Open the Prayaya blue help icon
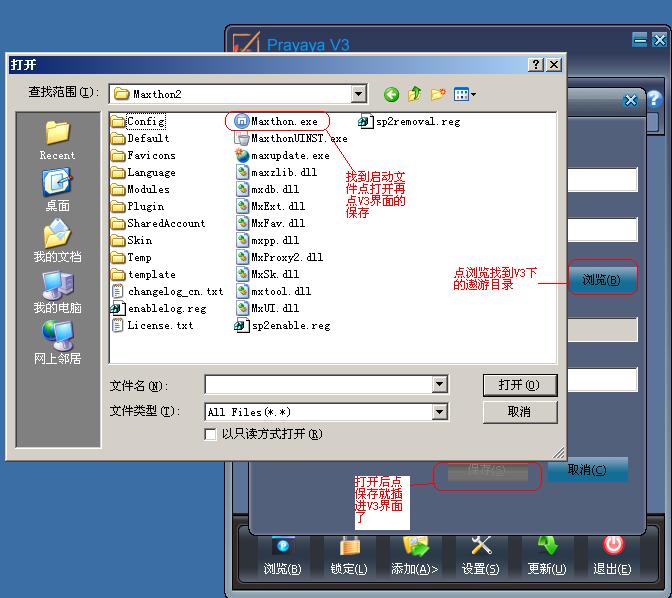The height and width of the screenshot is (598, 672). [x=655, y=99]
